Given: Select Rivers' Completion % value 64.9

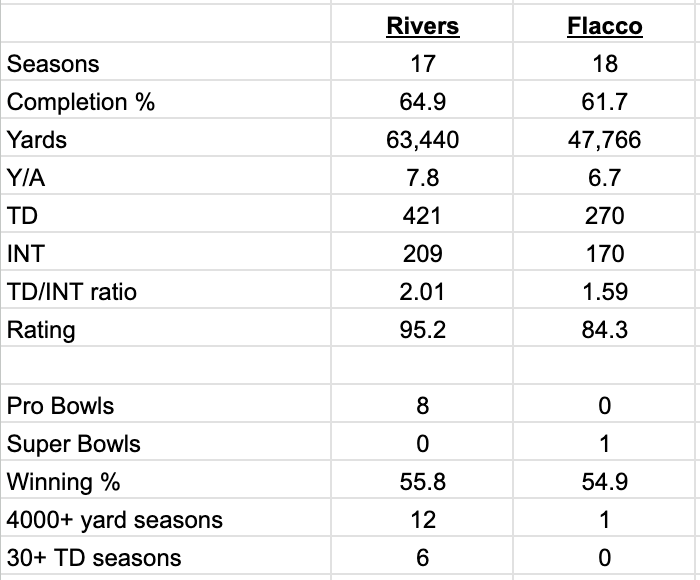Looking at the screenshot, I should (422, 102).
